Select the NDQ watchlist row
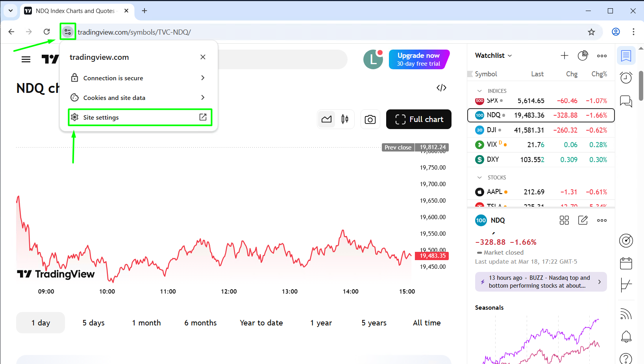Screen dimensions: 644x364 click(541, 115)
